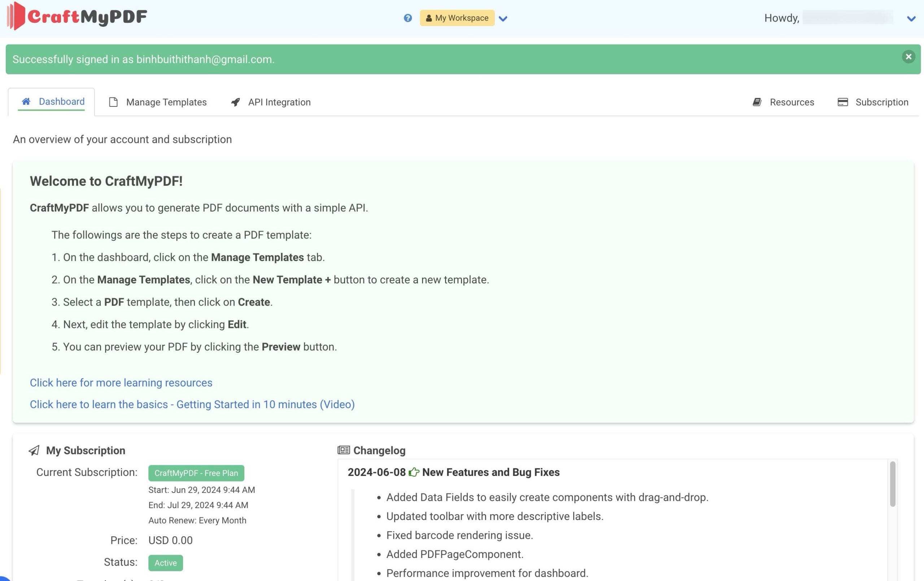The image size is (924, 581).
Task: Click the Subscription credit card icon
Action: (843, 102)
